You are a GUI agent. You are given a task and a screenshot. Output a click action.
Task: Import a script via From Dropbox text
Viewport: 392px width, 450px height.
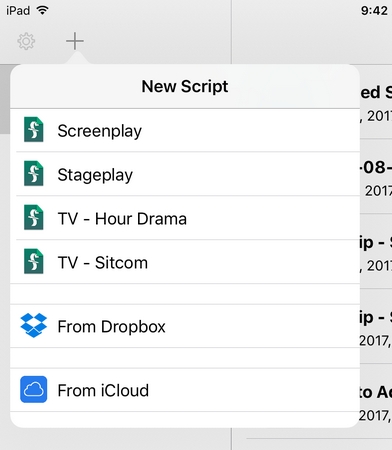pyautogui.click(x=111, y=327)
